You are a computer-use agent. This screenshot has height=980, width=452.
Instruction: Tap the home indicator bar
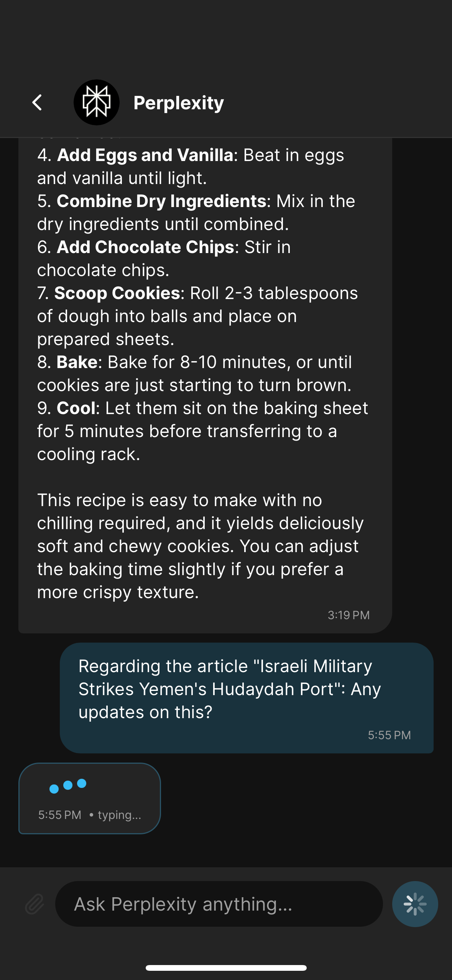pos(226,968)
